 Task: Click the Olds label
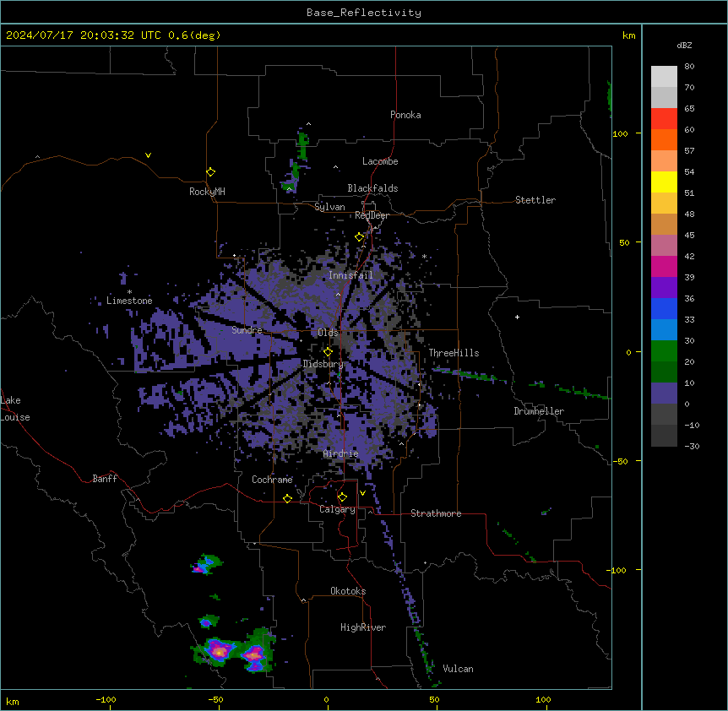328,333
